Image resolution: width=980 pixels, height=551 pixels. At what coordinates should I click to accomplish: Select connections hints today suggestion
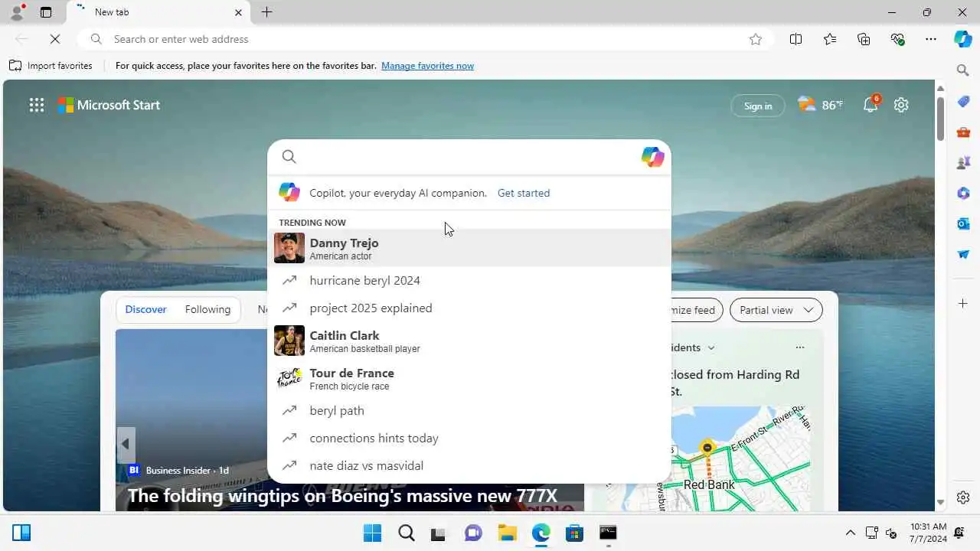click(x=469, y=438)
